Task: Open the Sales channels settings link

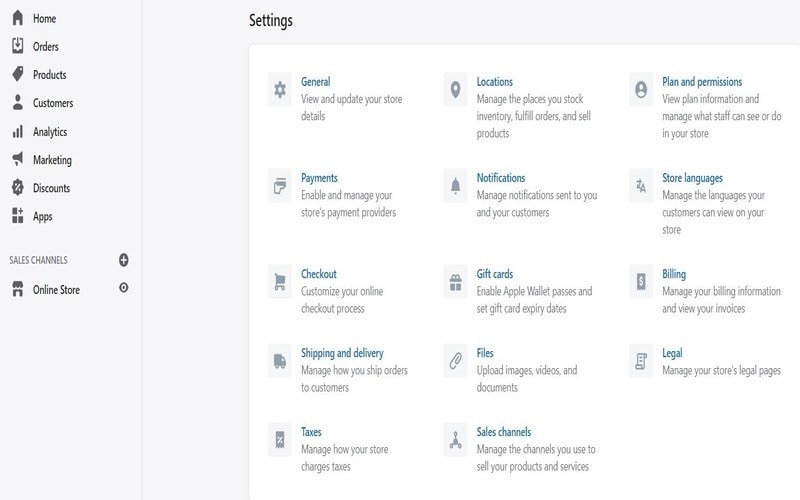Action: (504, 432)
